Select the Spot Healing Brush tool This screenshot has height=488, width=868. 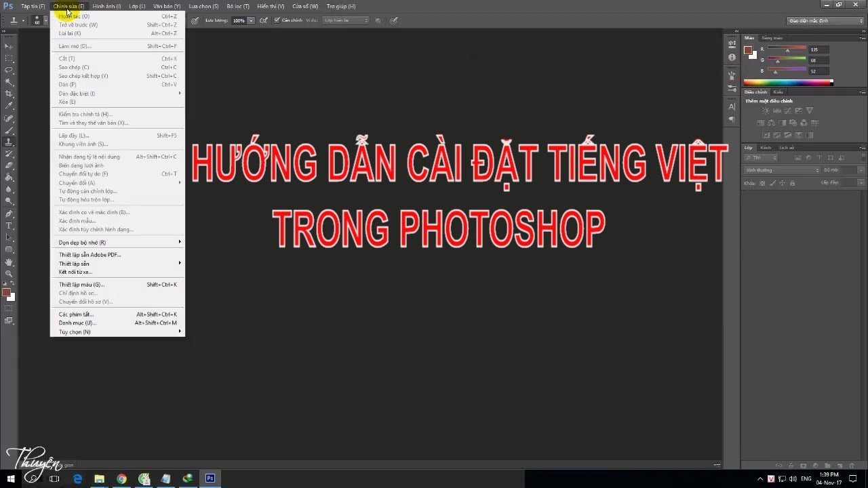[x=9, y=118]
